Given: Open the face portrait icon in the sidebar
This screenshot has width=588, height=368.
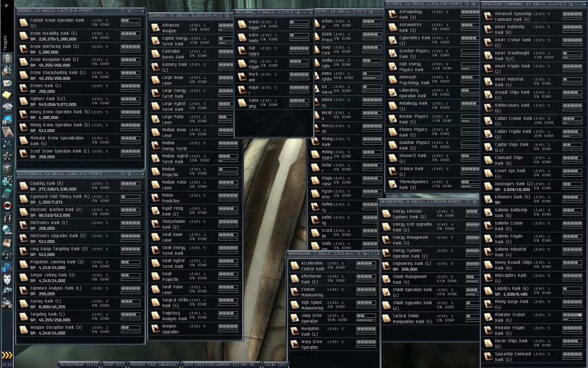Looking at the screenshot, I should (7, 280).
